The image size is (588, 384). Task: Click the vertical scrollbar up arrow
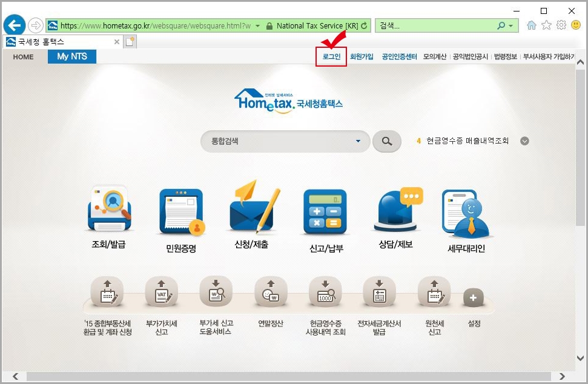[580, 62]
